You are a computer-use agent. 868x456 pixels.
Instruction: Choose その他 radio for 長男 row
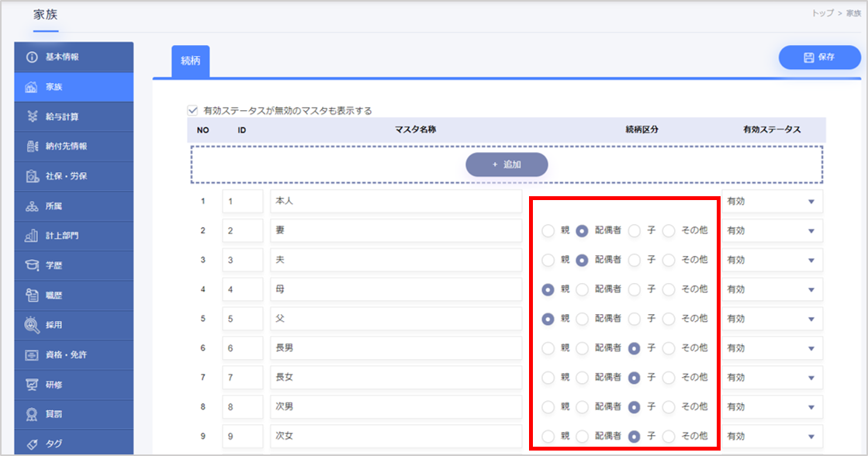point(669,348)
